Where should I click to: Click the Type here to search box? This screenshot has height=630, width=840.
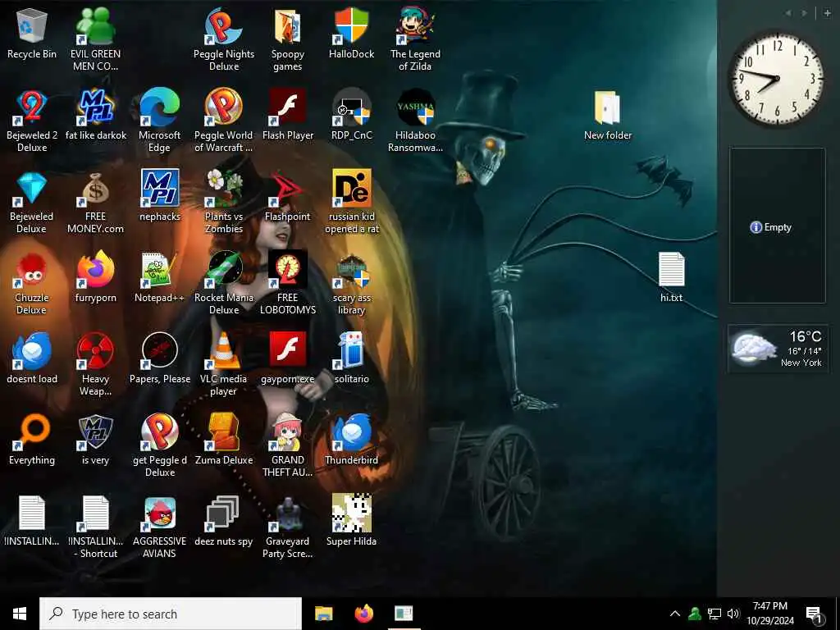pos(171,614)
